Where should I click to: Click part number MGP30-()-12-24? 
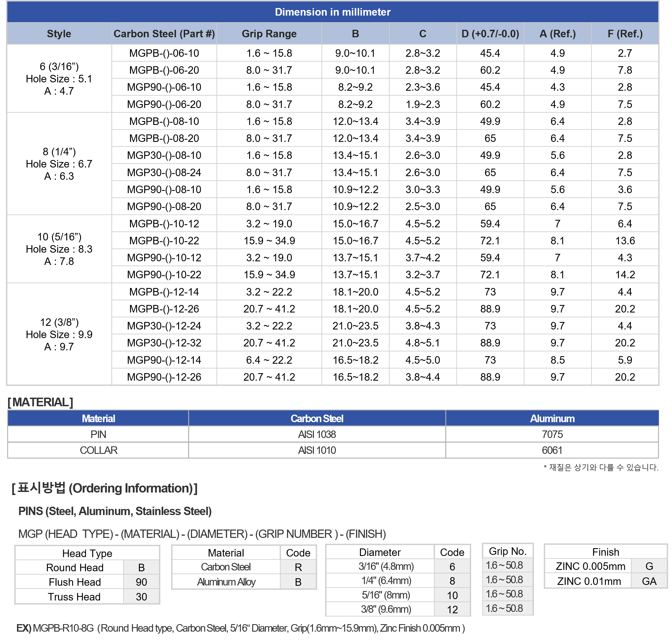pyautogui.click(x=164, y=326)
